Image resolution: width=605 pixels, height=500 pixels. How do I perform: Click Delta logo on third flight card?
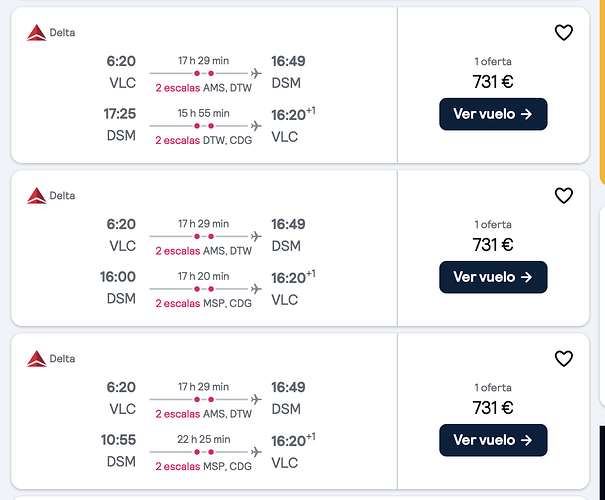(37, 359)
